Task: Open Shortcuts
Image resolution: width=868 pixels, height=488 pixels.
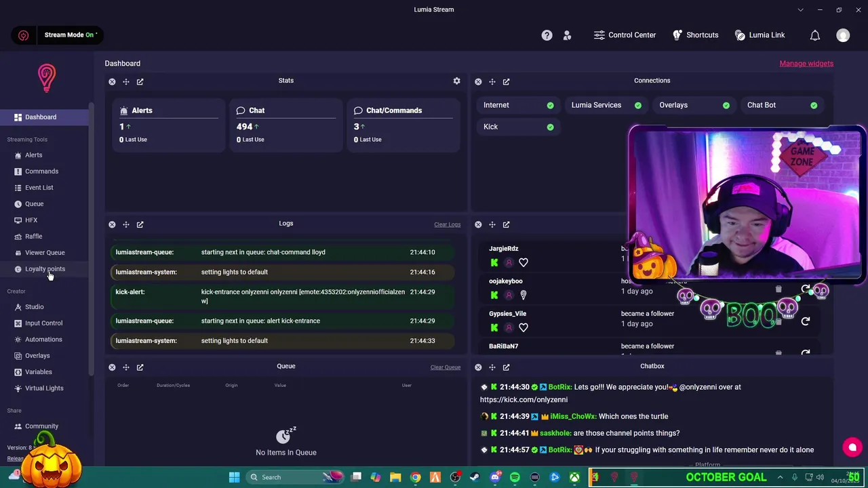Action: (x=695, y=35)
